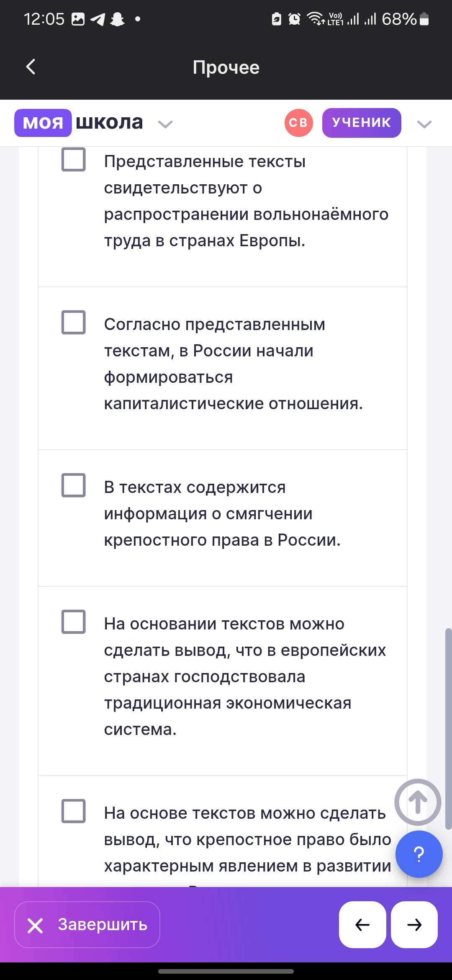Check the смягчении крепостного права option
The width and height of the screenshot is (452, 980).
[74, 485]
